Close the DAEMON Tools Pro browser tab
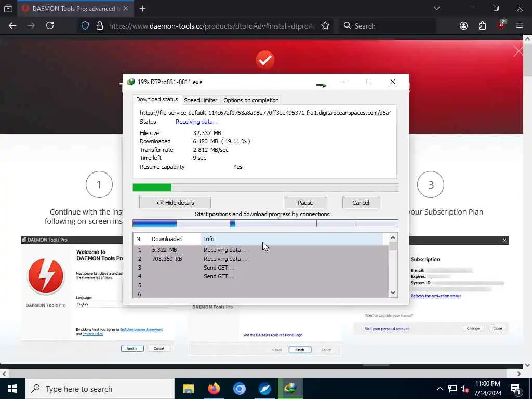Screen dimensions: 532x399 [126, 8]
